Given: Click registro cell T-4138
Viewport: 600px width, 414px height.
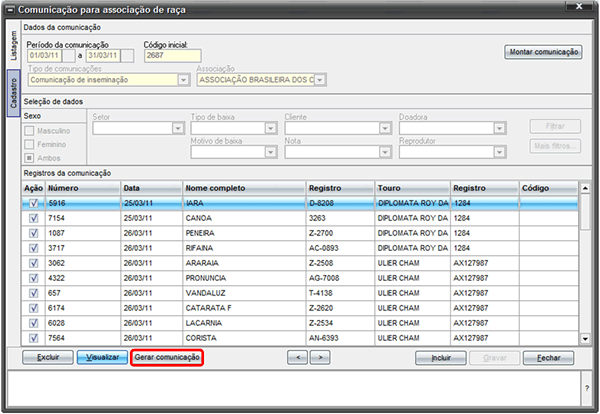Looking at the screenshot, I should pos(341,293).
